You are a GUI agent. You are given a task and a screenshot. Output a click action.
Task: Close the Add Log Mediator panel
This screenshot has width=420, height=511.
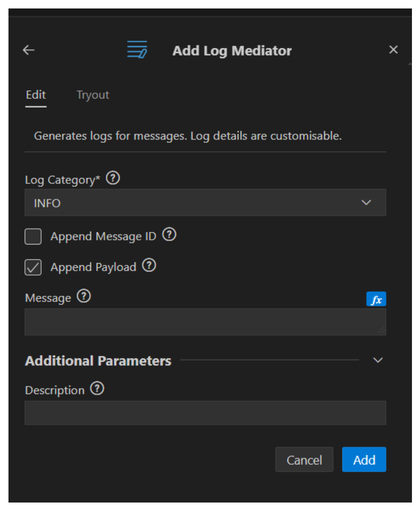tap(393, 50)
